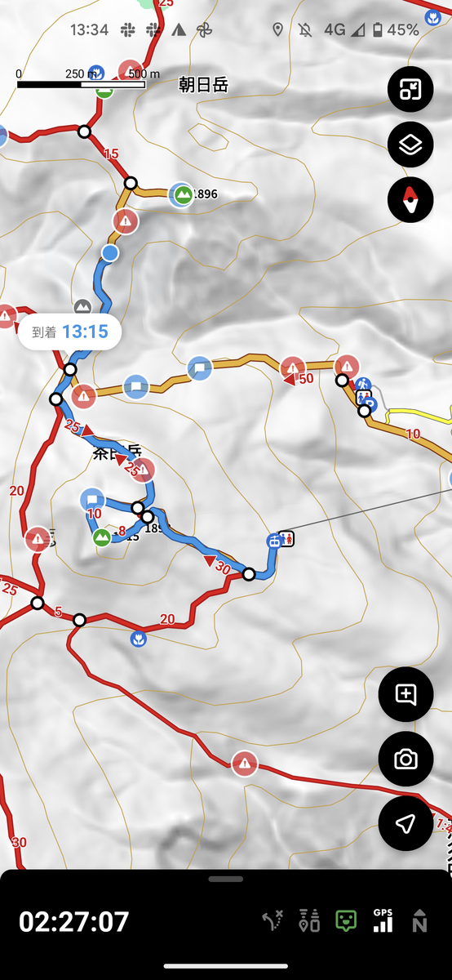Select the 1896 green mountain peak marker
This screenshot has height=980, width=452.
(181, 194)
